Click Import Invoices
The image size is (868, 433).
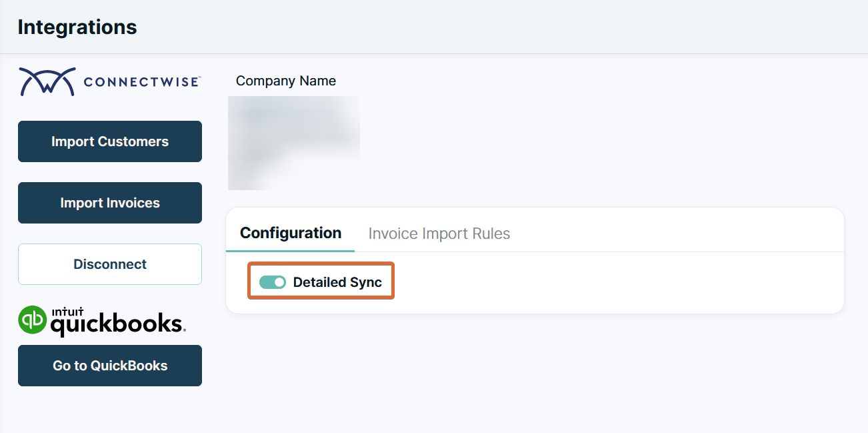click(x=109, y=202)
